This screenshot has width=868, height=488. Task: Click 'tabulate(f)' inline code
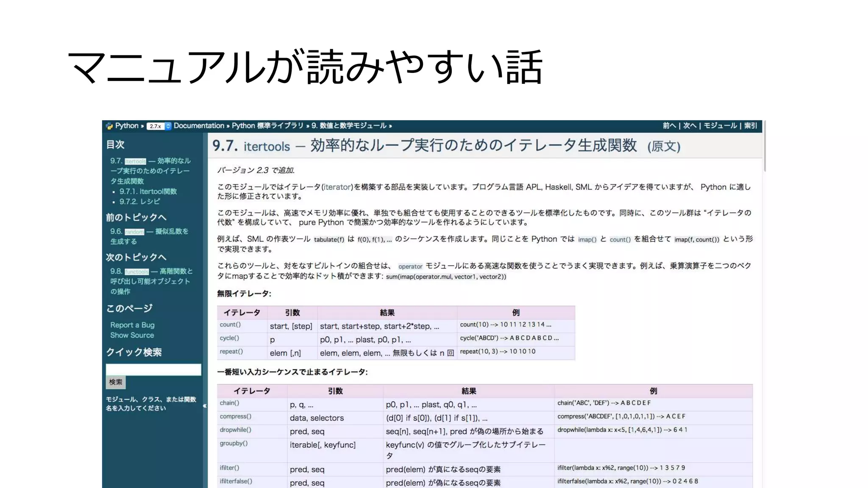pos(329,240)
